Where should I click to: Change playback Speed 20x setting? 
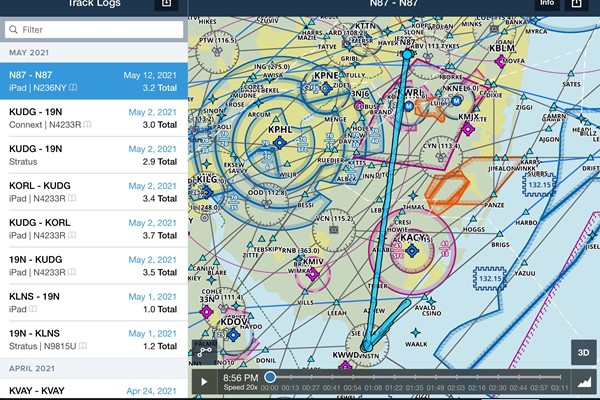239,387
